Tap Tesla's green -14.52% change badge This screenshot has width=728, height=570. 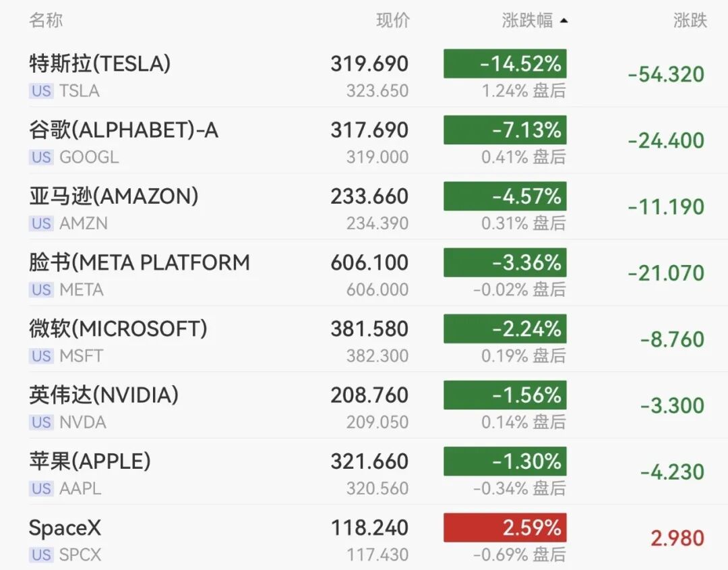click(505, 63)
